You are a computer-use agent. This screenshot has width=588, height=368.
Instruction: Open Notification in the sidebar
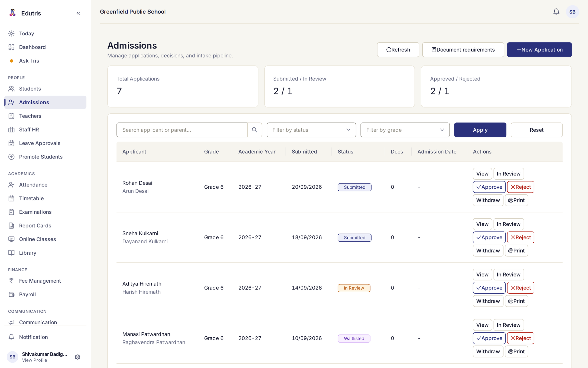pos(45,337)
